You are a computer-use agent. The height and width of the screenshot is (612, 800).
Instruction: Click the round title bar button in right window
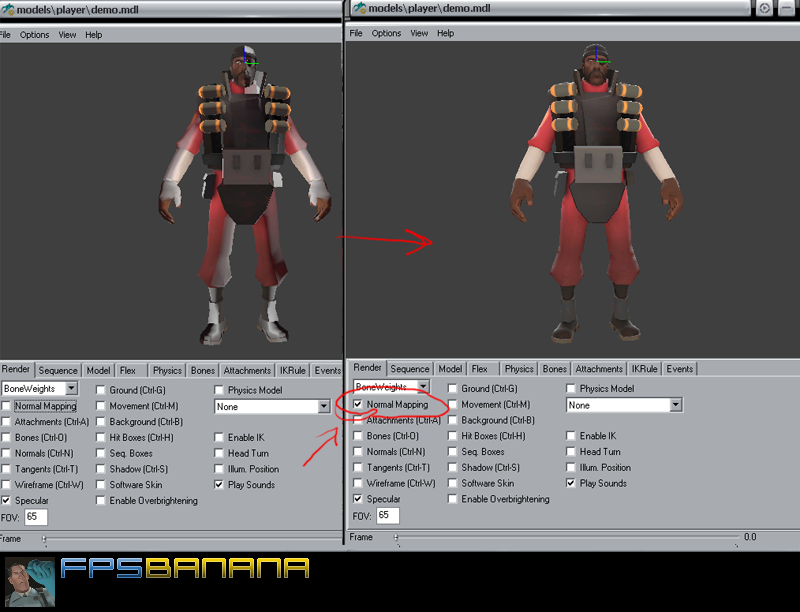click(764, 9)
